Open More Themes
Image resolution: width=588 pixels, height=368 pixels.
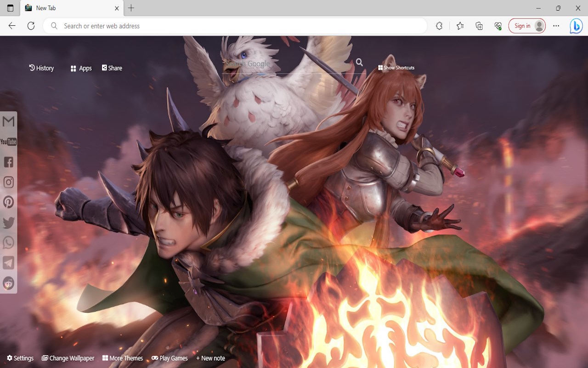click(123, 358)
